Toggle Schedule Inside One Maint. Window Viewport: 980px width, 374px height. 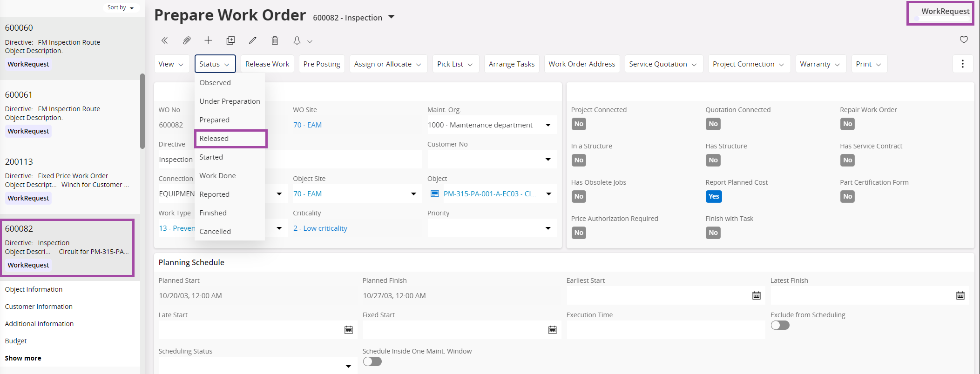[372, 361]
